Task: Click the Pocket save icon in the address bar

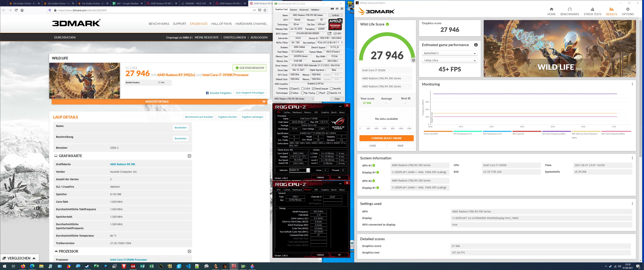Action: (x=260, y=10)
